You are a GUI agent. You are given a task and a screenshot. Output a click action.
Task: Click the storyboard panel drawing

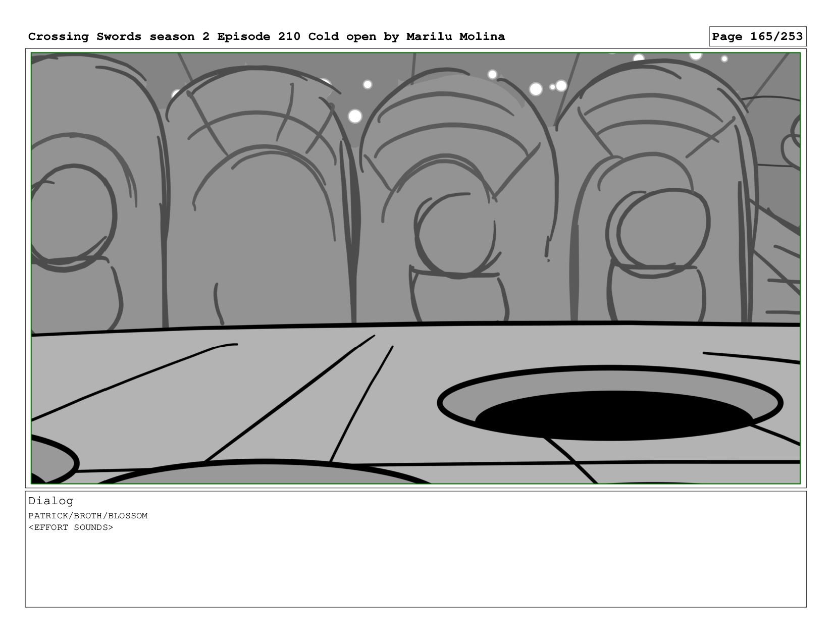click(x=415, y=268)
